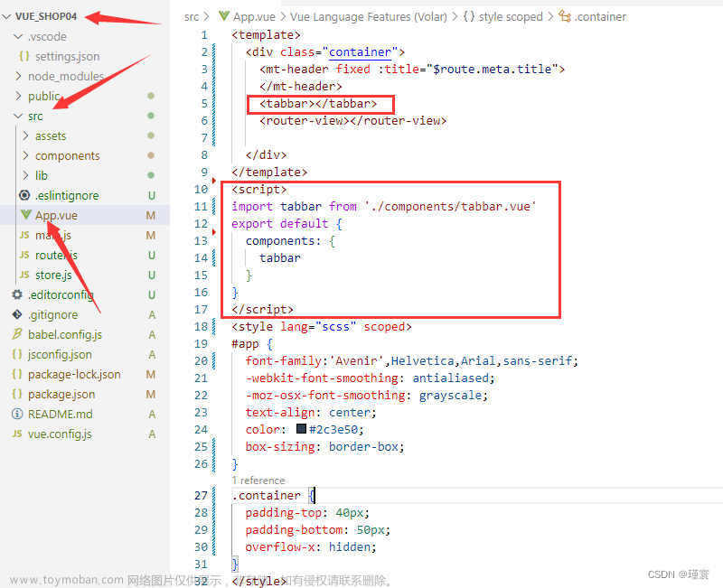Open the '1 reference' code lens link

pos(258,481)
